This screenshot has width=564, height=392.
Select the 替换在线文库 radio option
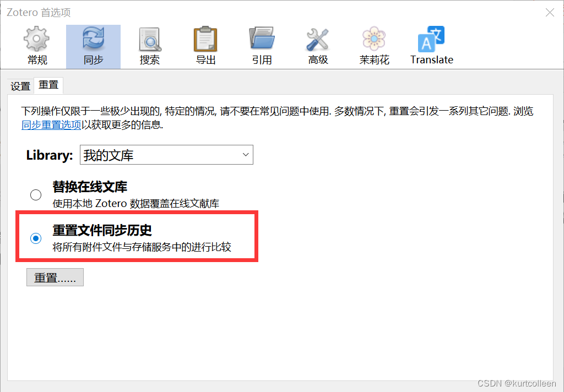click(36, 194)
